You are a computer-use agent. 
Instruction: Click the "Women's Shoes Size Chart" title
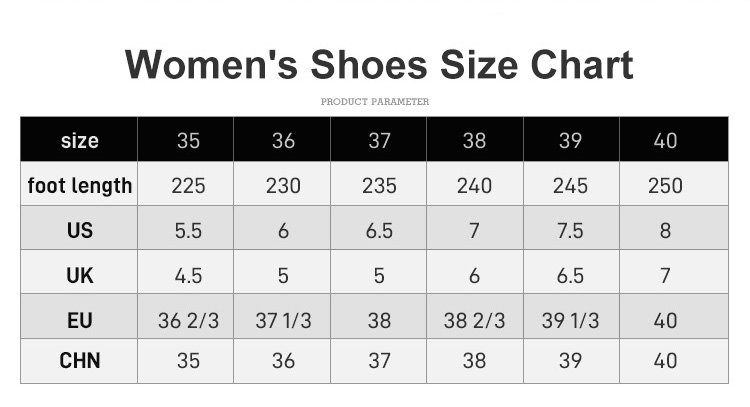pos(379,64)
